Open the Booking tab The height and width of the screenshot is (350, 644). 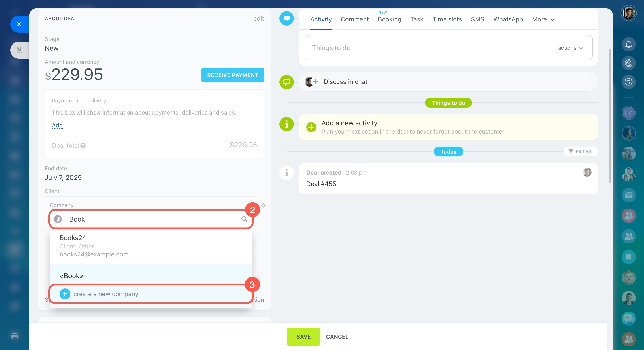tap(389, 19)
